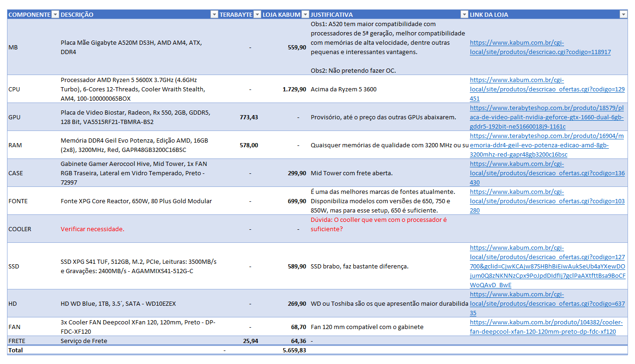The width and height of the screenshot is (635, 364).
Task: Select the 589,90 price cell
Action: pos(286,266)
